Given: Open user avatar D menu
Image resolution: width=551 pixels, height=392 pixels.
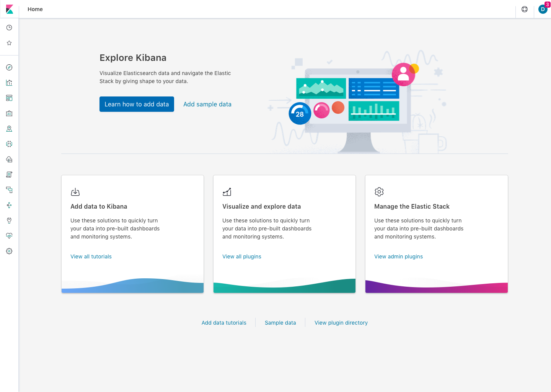Looking at the screenshot, I should (543, 10).
